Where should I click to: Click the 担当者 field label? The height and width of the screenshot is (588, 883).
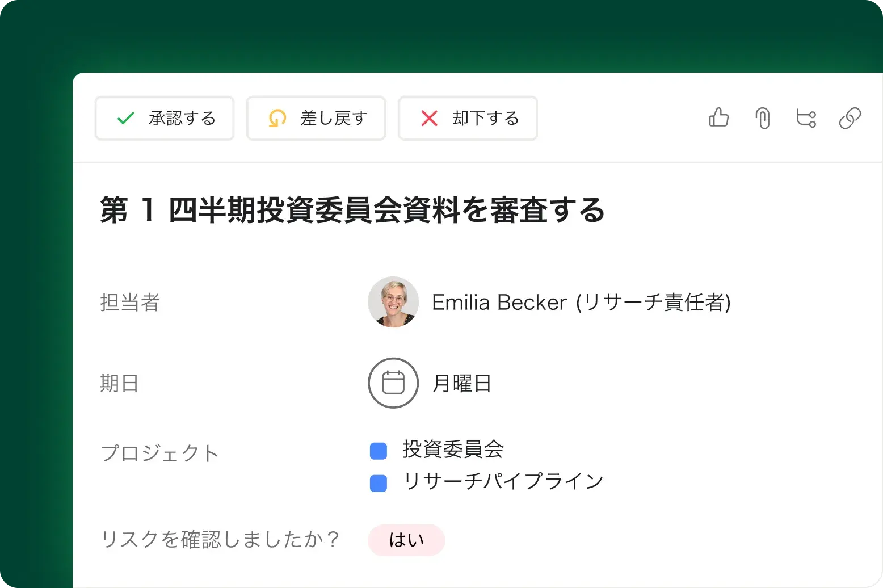click(x=130, y=302)
